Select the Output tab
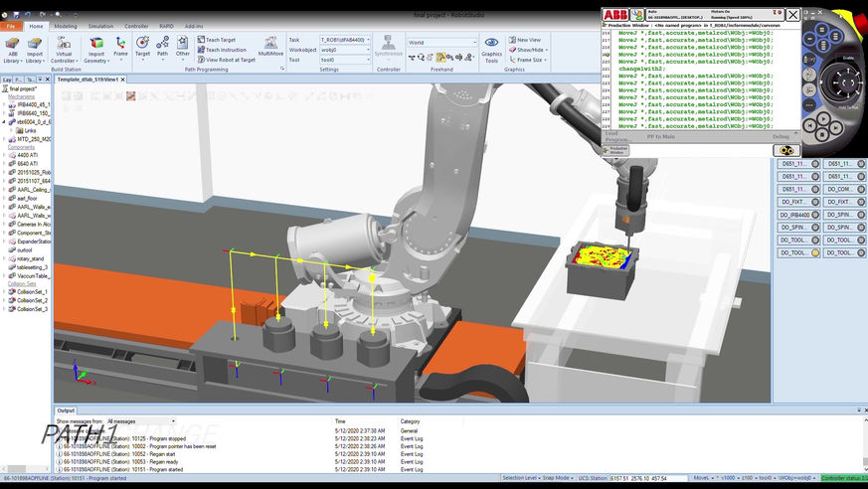This screenshot has width=868, height=489. (66, 410)
